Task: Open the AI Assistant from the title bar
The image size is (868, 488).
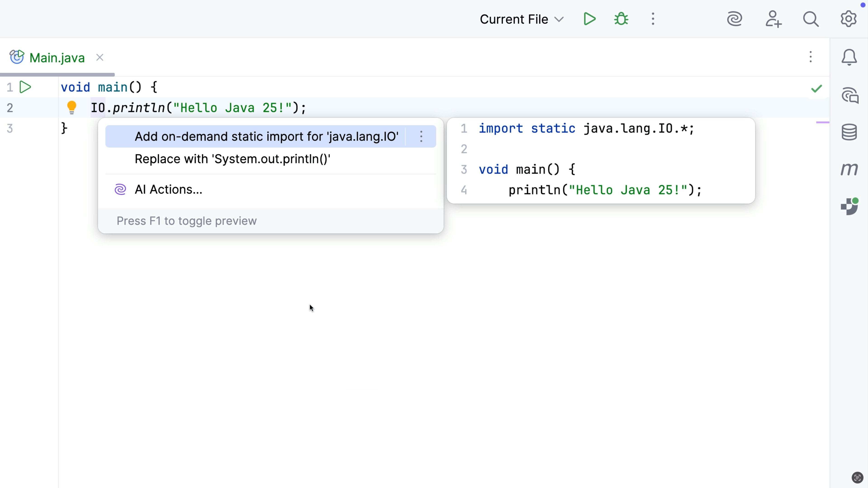Action: coord(735,19)
